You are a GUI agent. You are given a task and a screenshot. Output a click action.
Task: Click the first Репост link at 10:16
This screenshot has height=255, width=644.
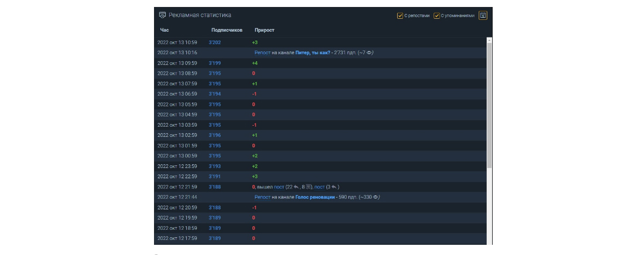[262, 53]
